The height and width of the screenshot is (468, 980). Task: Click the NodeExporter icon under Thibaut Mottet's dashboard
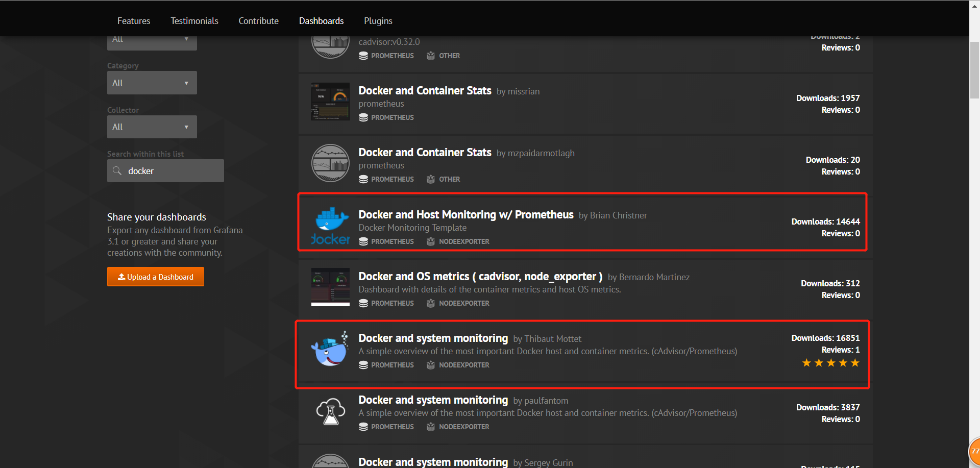point(431,365)
